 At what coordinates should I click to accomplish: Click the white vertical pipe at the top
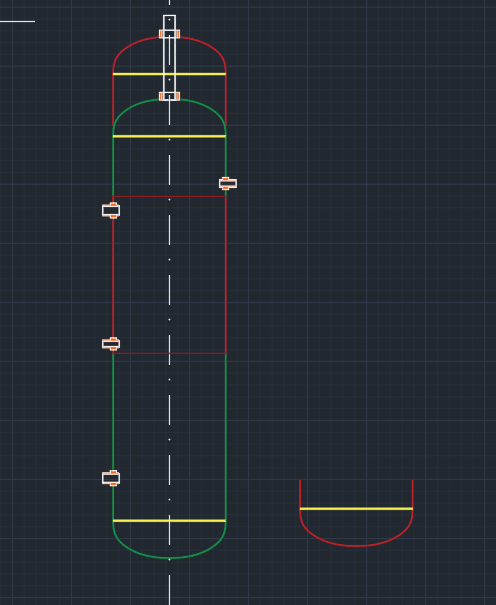[x=169, y=58]
